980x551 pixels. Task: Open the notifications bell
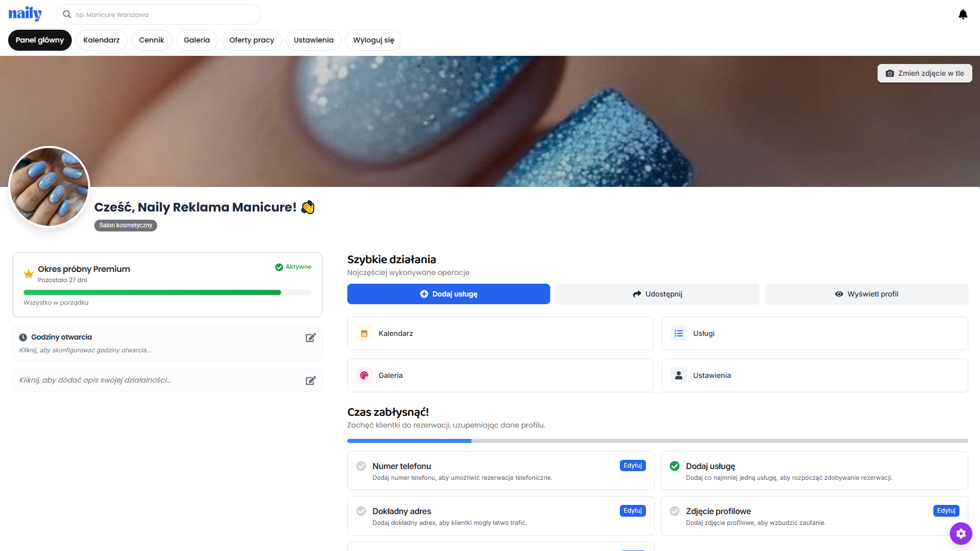[963, 14]
